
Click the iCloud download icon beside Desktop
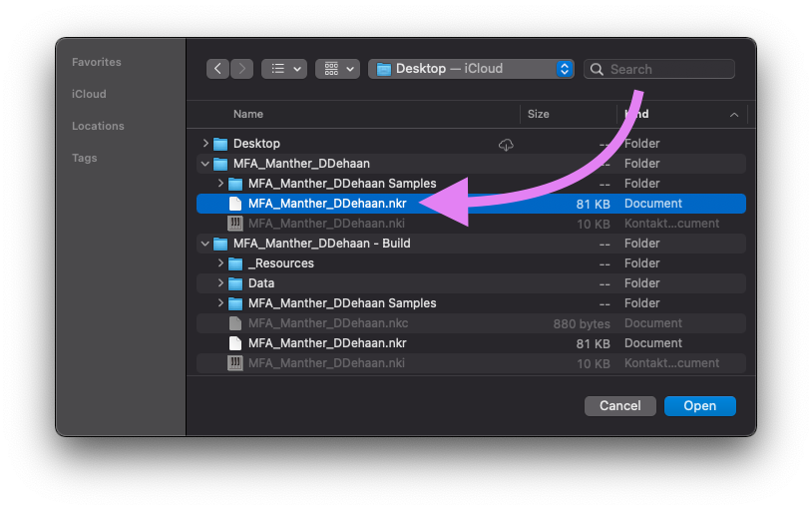506,145
